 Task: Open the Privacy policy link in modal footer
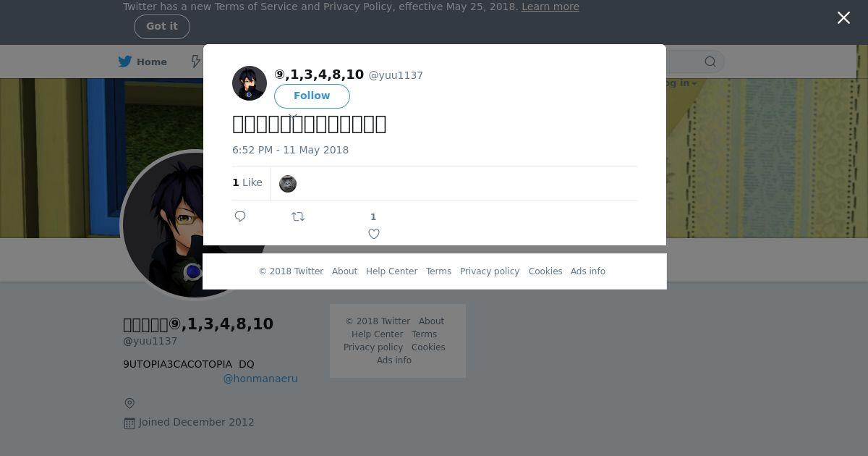(490, 271)
